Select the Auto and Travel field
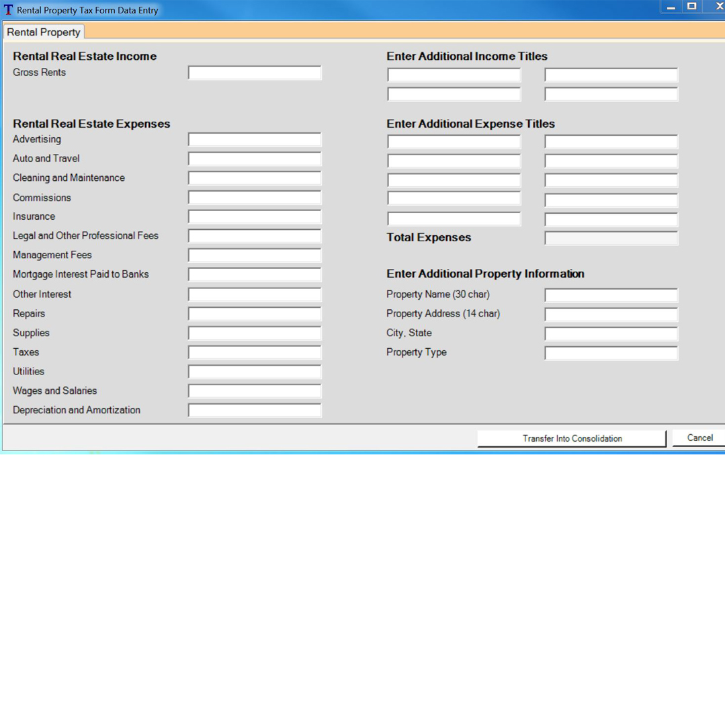This screenshot has height=728, width=725. pos(254,159)
